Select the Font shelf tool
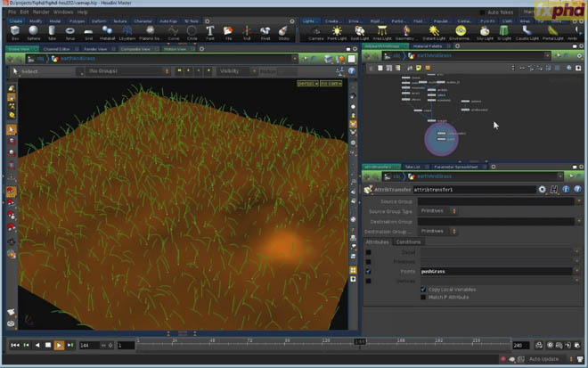 click(210, 32)
